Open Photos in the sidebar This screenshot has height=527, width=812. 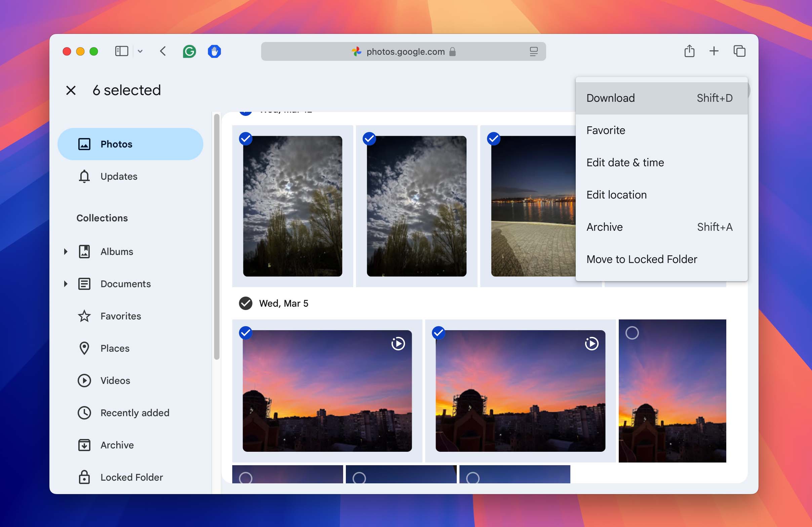click(130, 144)
